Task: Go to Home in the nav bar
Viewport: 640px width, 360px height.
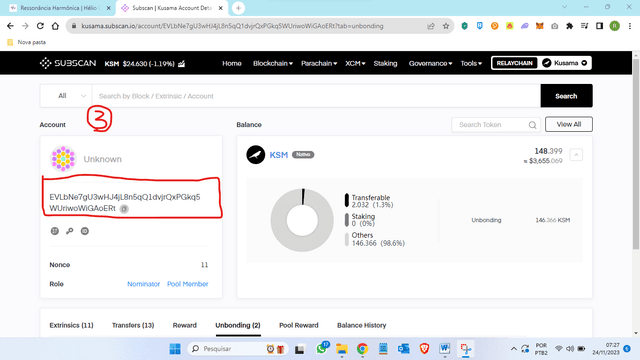Action: coord(232,63)
